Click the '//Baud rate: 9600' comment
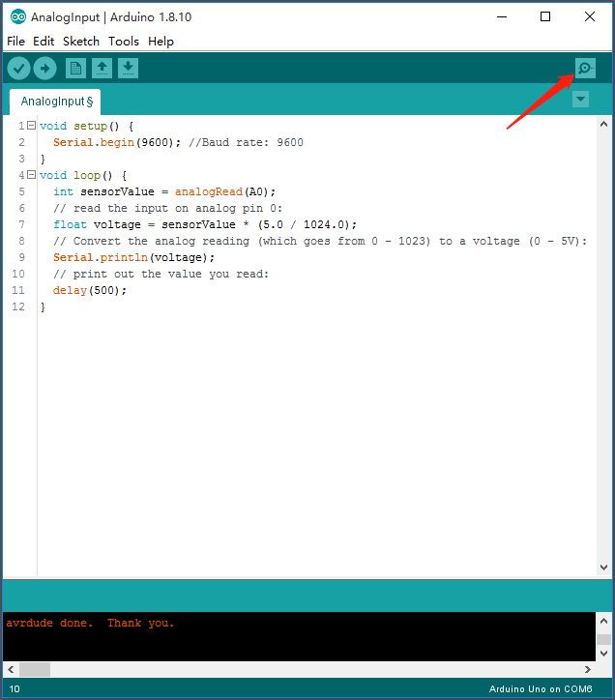This screenshot has height=700, width=615. click(246, 142)
